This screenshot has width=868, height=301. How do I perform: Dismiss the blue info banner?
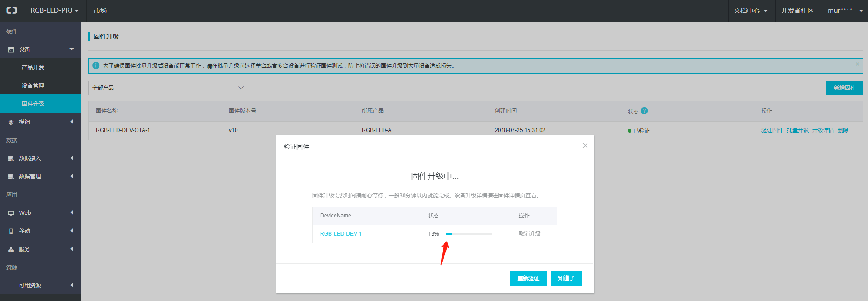coord(857,64)
